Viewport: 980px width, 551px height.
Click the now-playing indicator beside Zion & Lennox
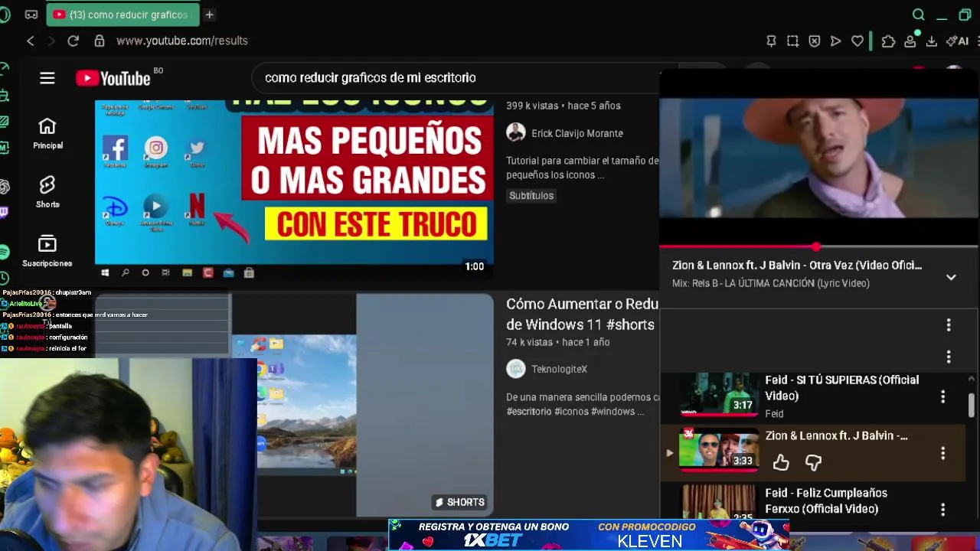pyautogui.click(x=669, y=453)
